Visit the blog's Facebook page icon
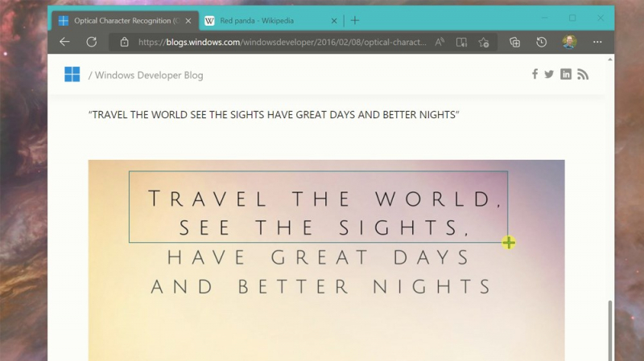The height and width of the screenshot is (361, 644). 535,75
